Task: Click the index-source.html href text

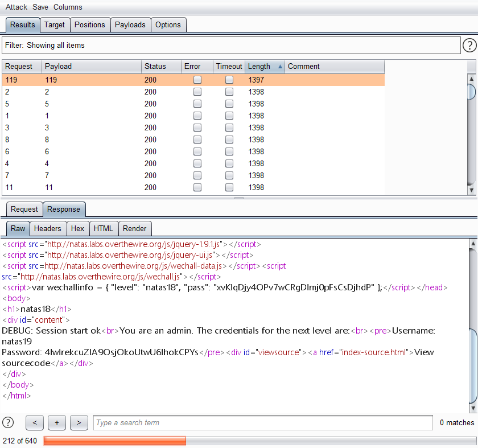Action: pos(374,352)
